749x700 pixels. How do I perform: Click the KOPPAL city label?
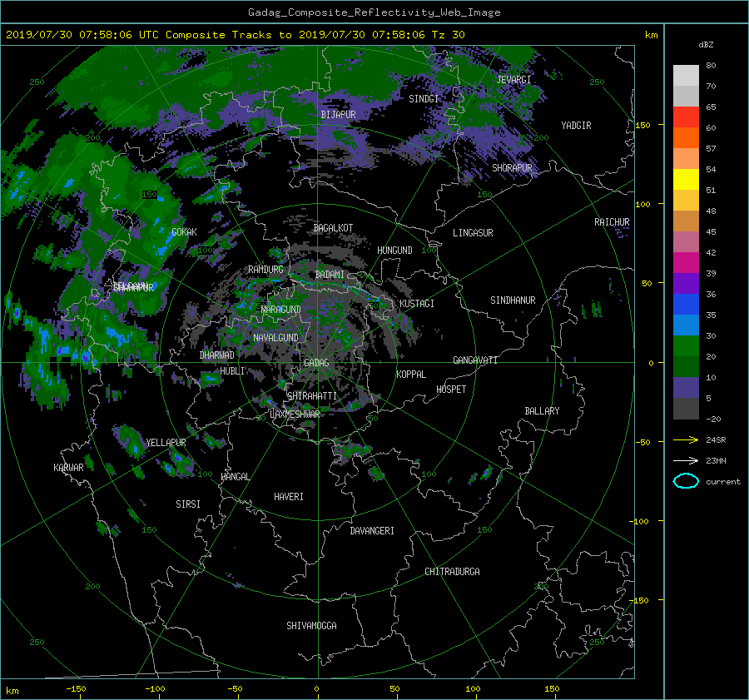click(x=411, y=375)
